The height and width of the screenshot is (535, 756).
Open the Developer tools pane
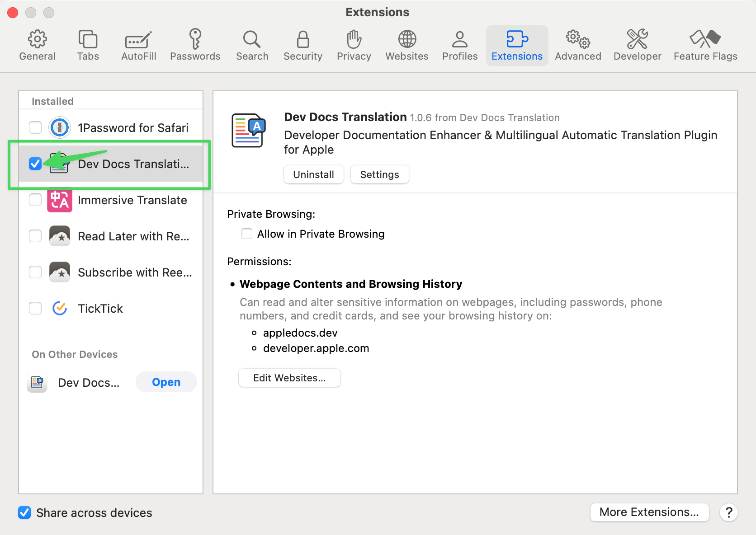[637, 40]
